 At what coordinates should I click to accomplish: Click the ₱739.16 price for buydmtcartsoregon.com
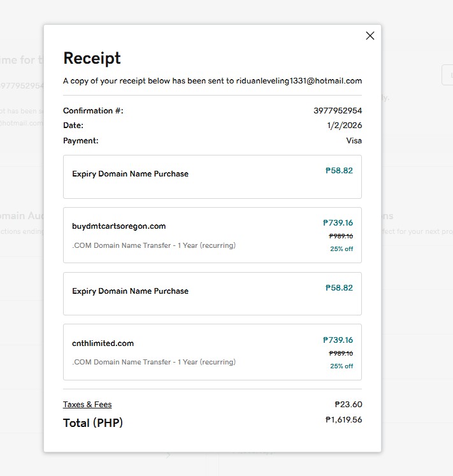click(338, 223)
